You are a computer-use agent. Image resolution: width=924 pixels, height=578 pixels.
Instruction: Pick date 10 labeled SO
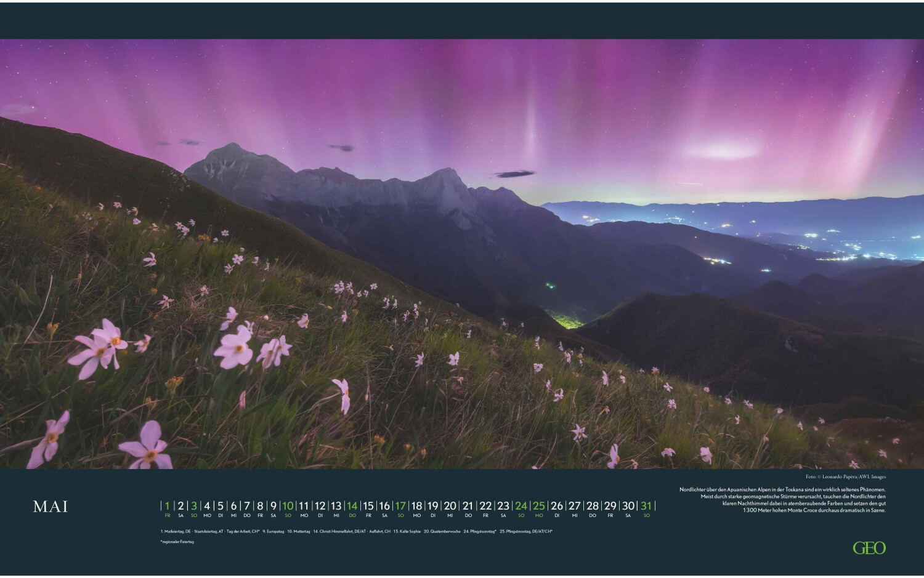[x=288, y=507]
